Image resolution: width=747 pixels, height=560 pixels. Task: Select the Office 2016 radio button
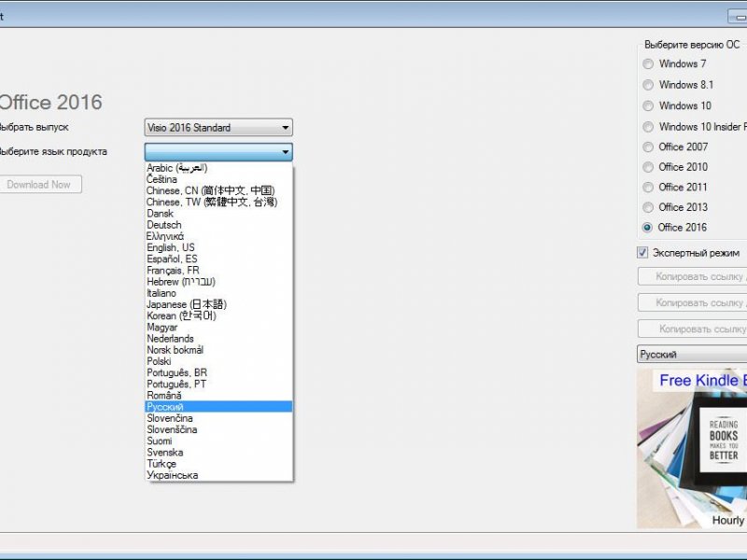(x=647, y=227)
